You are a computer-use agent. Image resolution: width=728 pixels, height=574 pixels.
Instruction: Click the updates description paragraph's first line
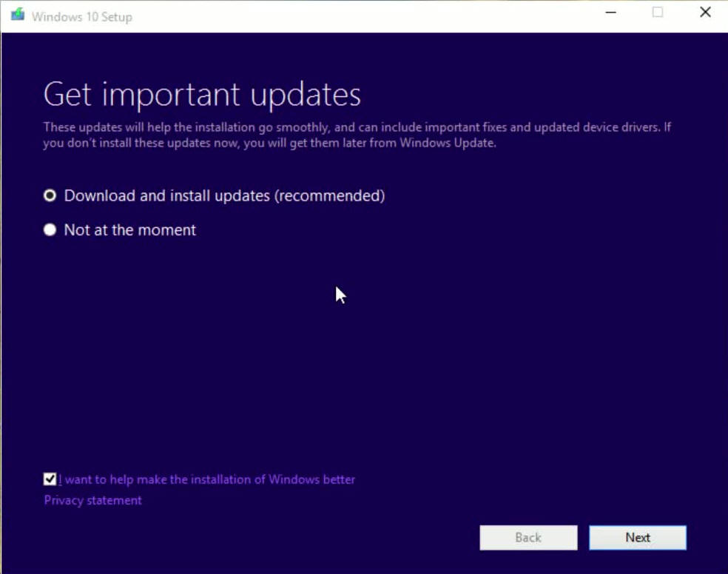(355, 127)
